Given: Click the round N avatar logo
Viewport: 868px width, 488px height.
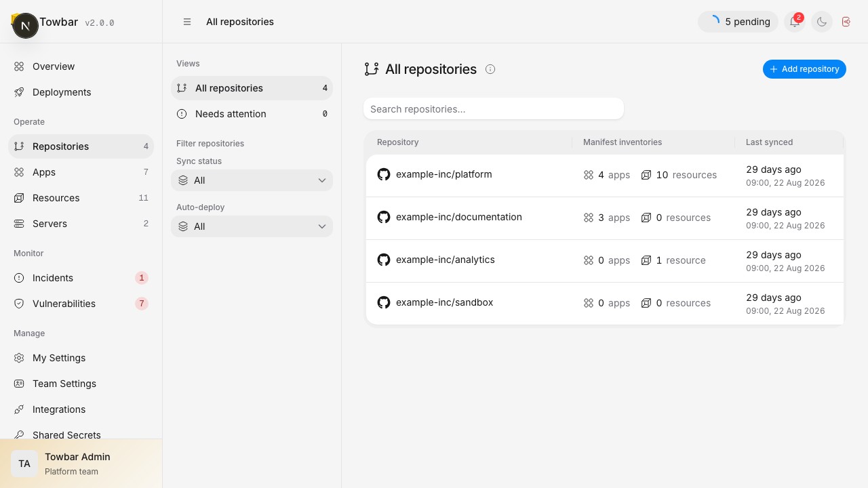Looking at the screenshot, I should coord(26,26).
